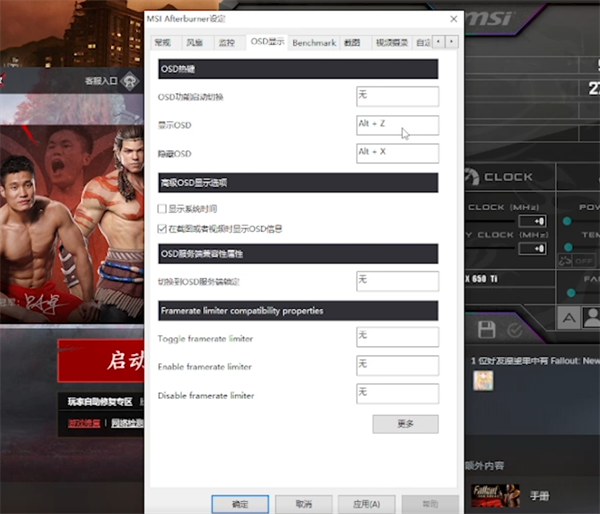This screenshot has height=514, width=600.
Task: Select the user profile icon button
Action: (591, 318)
